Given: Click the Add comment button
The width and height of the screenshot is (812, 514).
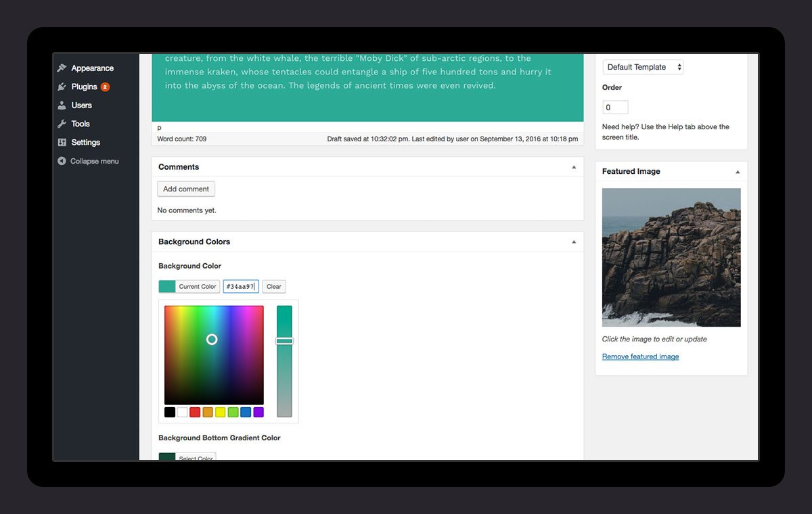Looking at the screenshot, I should 186,189.
